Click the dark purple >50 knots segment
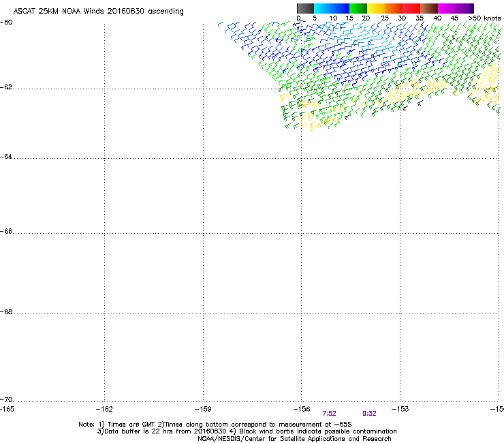This screenshot has height=443, width=504. [x=472, y=8]
